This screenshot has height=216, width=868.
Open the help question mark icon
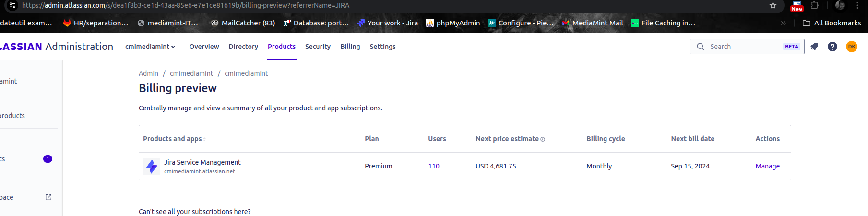coord(832,47)
